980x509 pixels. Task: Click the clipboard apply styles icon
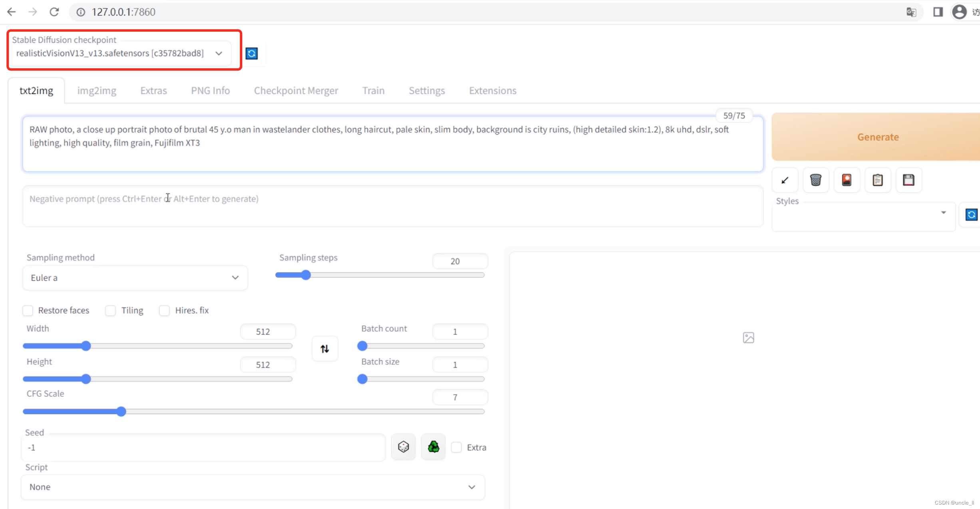point(877,180)
